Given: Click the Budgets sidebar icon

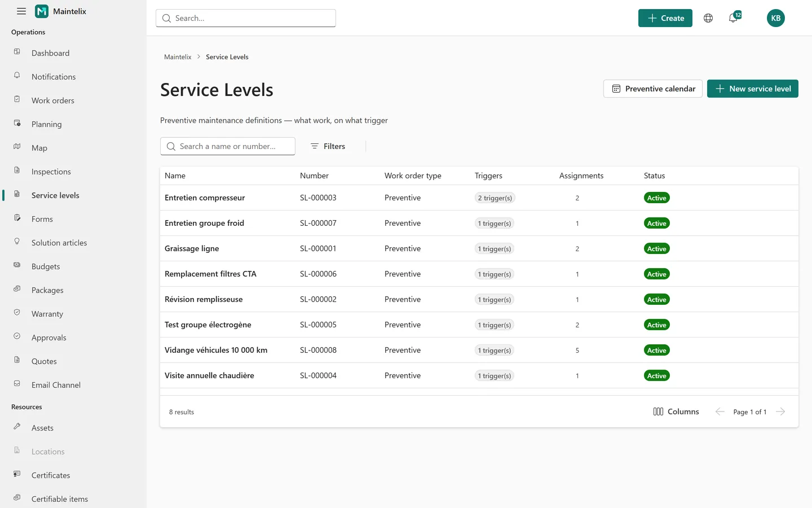Looking at the screenshot, I should coord(17,265).
